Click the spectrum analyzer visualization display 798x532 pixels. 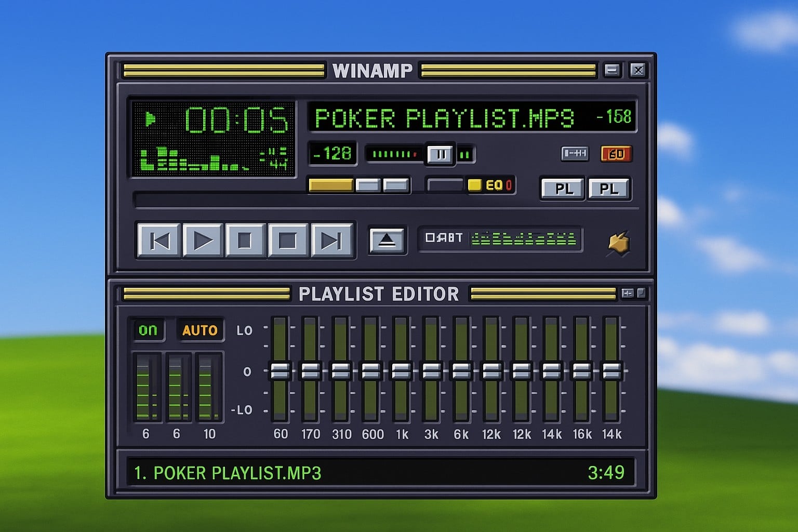pos(192,161)
